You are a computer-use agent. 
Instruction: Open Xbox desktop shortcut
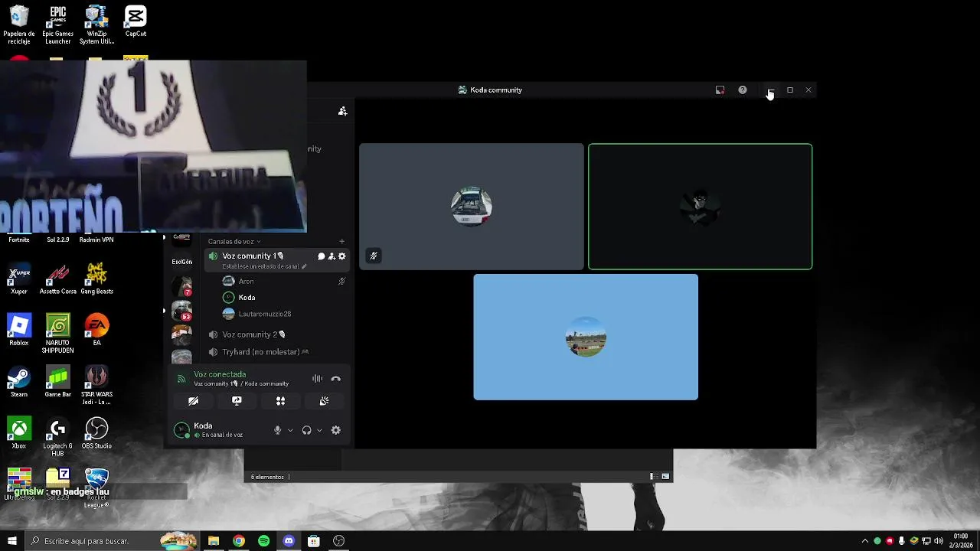pos(19,433)
